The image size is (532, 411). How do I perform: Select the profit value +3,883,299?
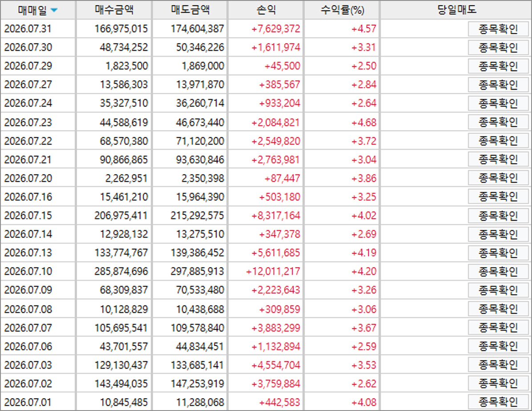[x=276, y=328]
